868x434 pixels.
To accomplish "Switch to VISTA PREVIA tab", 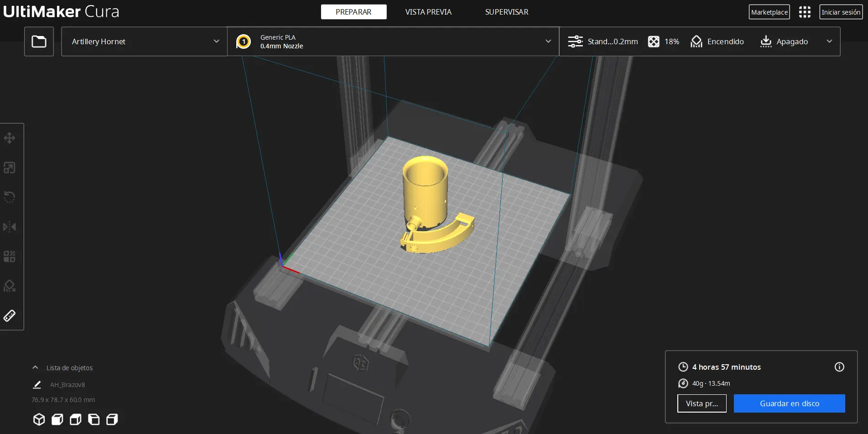I will (428, 12).
